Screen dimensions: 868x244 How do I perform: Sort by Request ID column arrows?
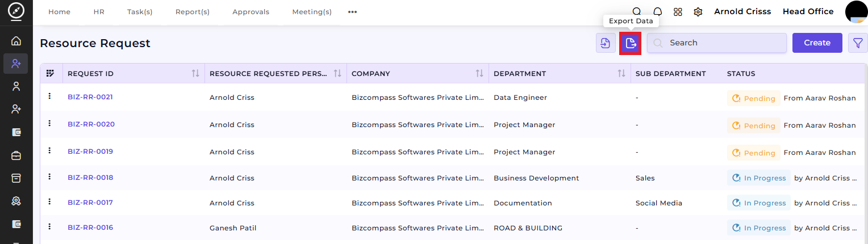(x=195, y=73)
